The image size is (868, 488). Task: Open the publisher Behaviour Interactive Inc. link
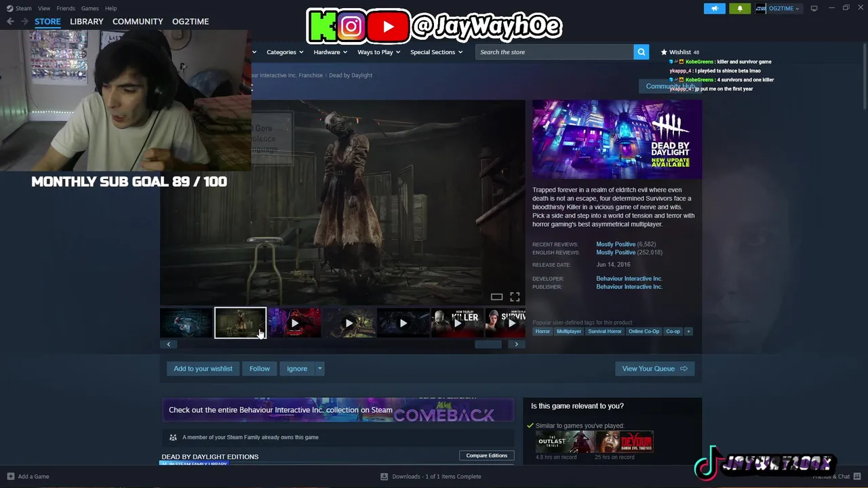point(629,287)
